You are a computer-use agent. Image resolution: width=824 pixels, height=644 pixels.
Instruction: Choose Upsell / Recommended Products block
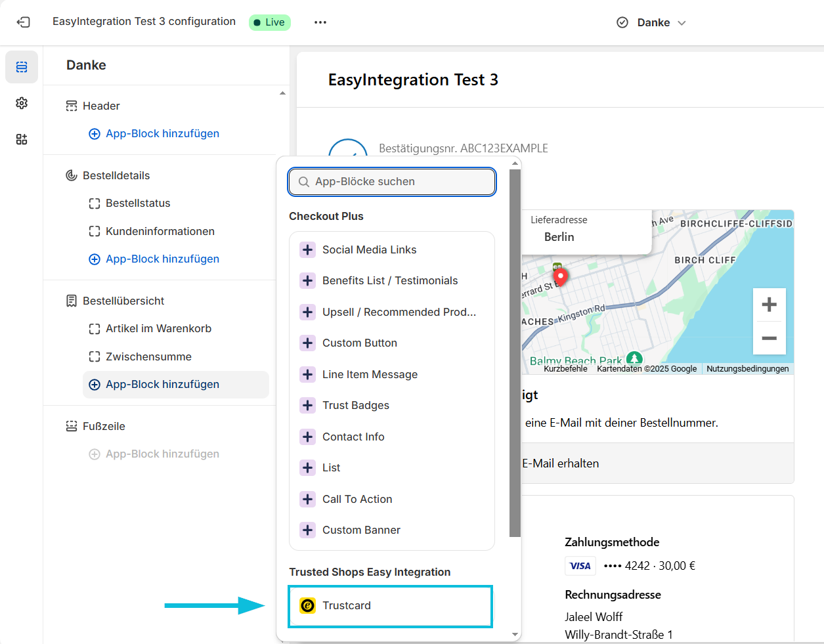(392, 312)
